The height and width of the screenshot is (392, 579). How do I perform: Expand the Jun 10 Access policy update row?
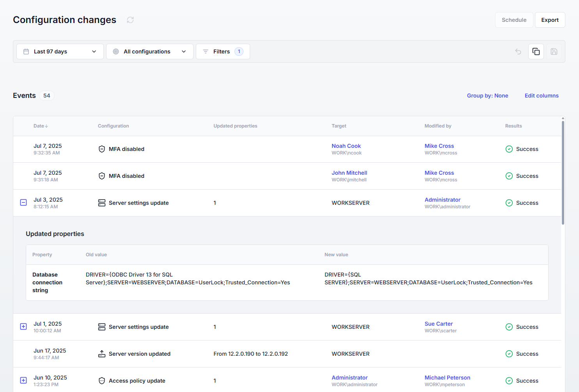tap(23, 380)
